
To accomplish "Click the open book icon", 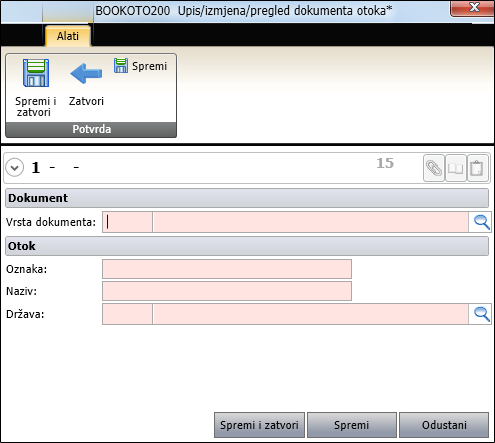I will point(456,168).
